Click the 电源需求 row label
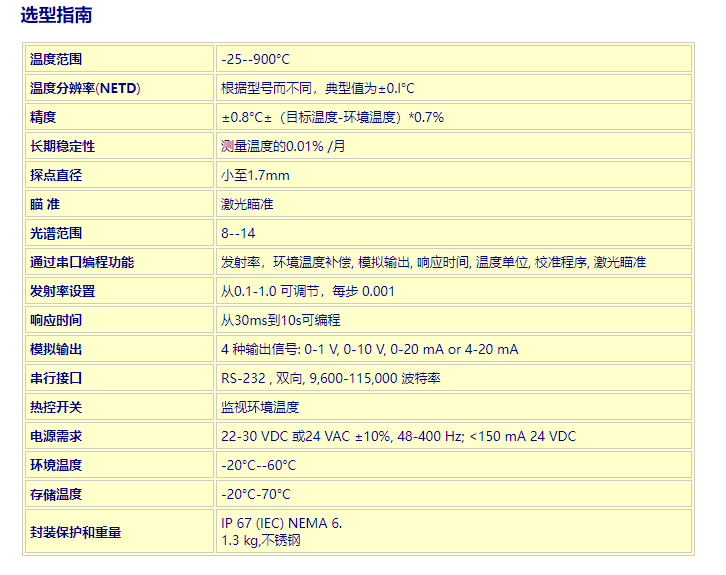This screenshot has width=726, height=575. [56, 436]
